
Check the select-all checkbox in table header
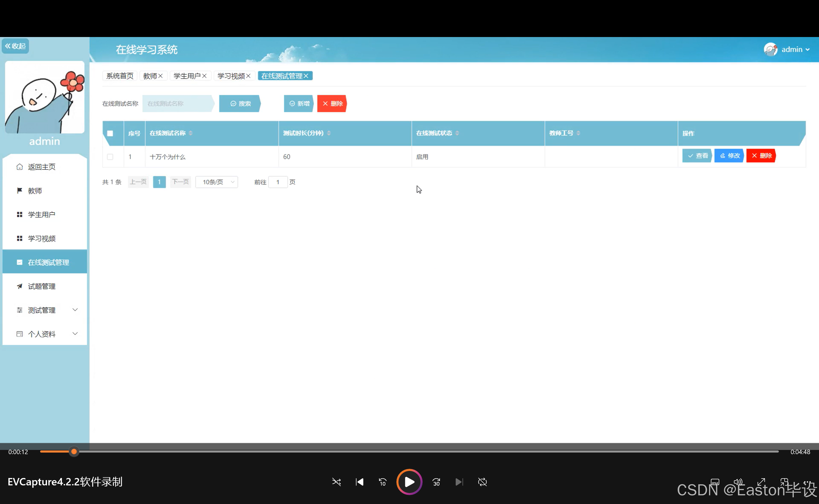[110, 133]
